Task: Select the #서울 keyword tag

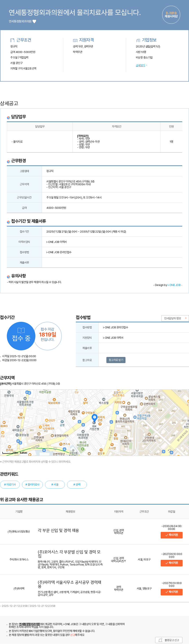Action: click(x=55, y=484)
